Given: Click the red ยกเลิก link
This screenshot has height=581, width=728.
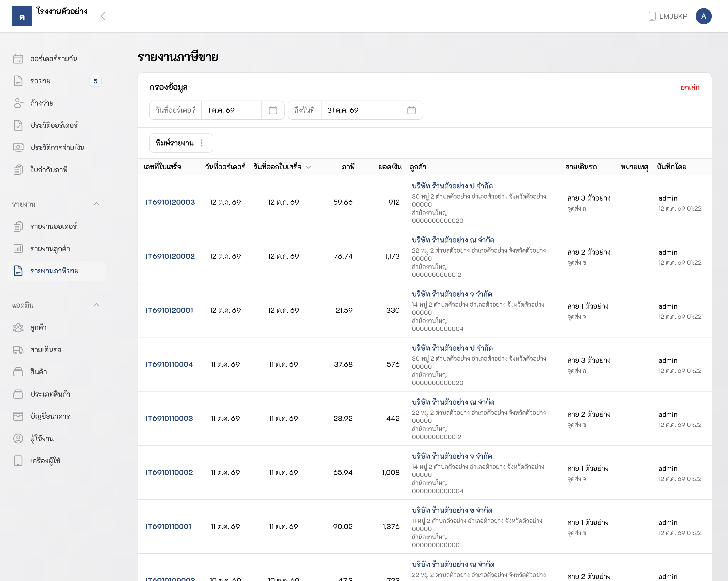Looking at the screenshot, I should [x=690, y=87].
